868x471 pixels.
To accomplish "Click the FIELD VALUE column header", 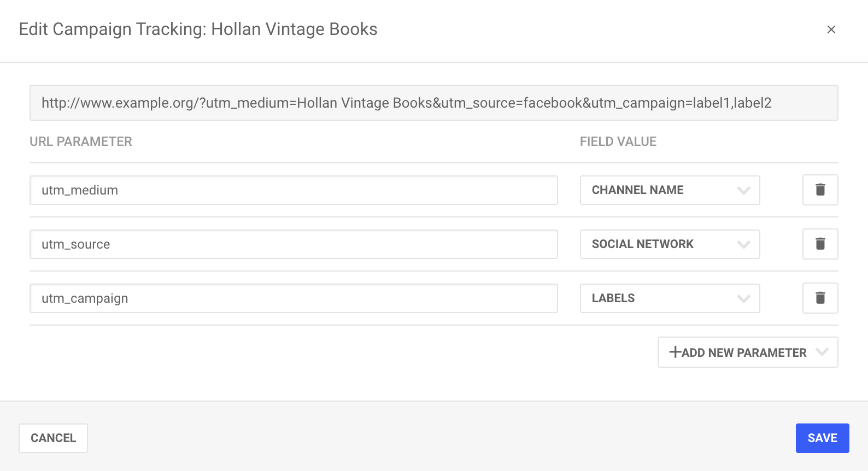I will (618, 142).
